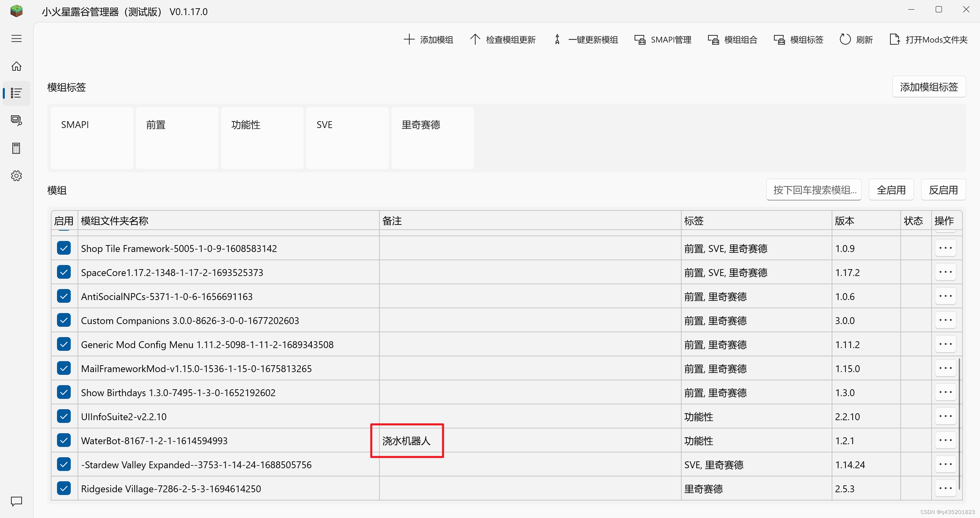Click the 启用 column header

point(64,221)
